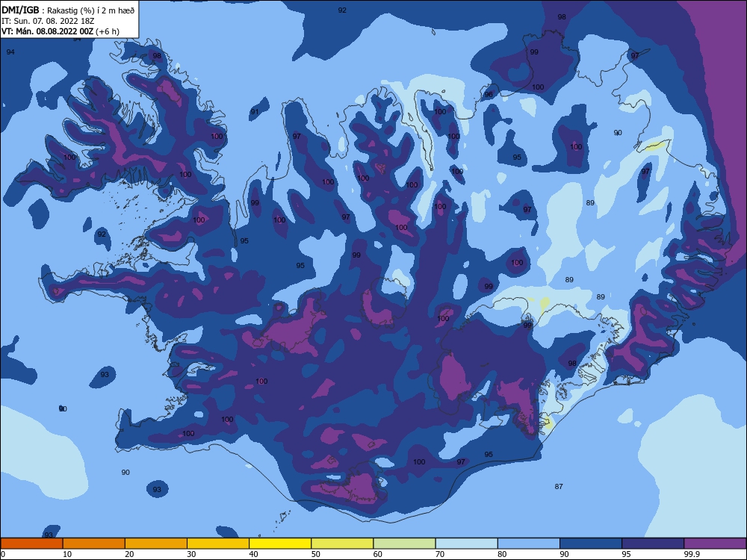The width and height of the screenshot is (747, 560).
Task: Click the bright yellow 40–50 legend band
Action: (x=280, y=544)
